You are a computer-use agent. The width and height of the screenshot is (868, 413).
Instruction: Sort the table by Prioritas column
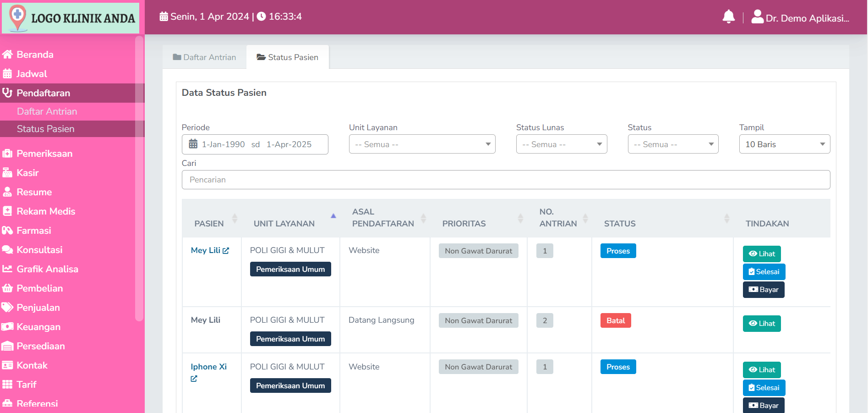point(520,219)
